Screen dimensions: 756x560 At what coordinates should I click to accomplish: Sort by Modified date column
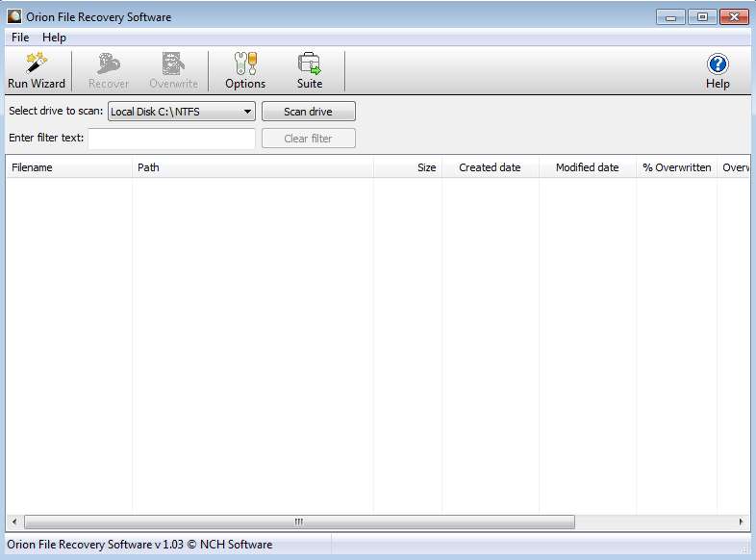[x=588, y=167]
